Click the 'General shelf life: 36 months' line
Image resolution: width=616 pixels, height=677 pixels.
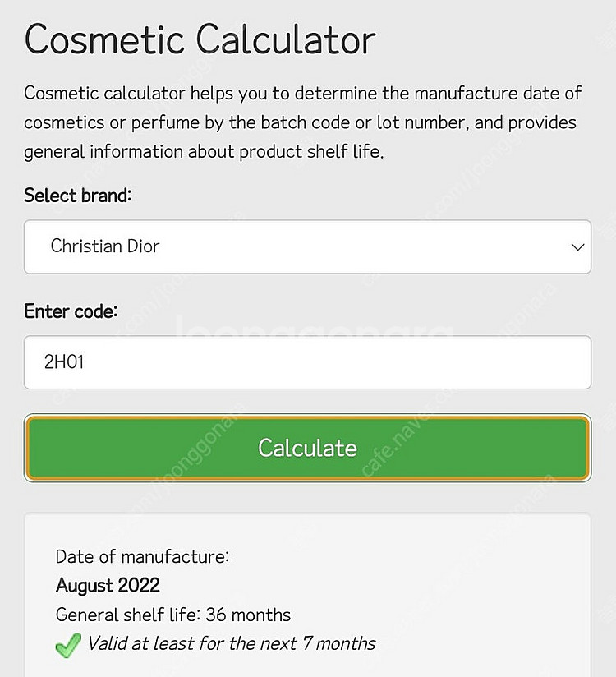[x=173, y=615]
